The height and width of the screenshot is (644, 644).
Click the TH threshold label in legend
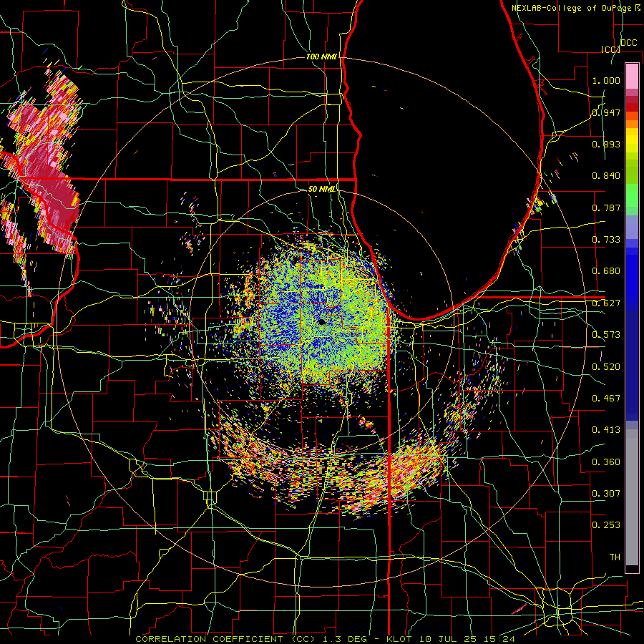click(615, 557)
